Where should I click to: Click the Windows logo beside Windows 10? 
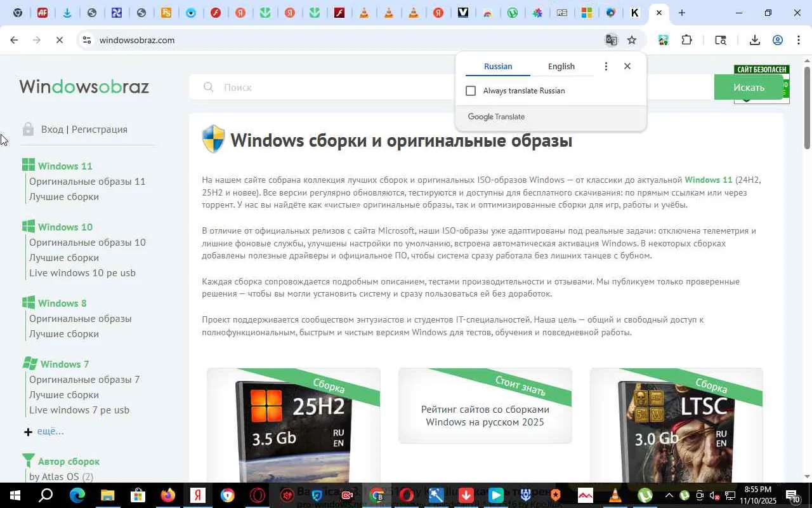[x=29, y=227]
